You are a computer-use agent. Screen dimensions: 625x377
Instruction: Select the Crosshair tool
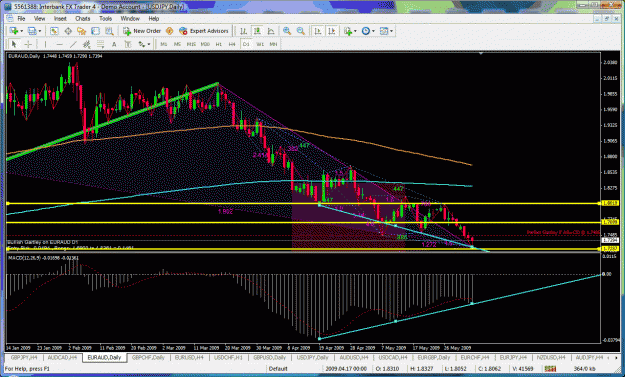[x=28, y=44]
